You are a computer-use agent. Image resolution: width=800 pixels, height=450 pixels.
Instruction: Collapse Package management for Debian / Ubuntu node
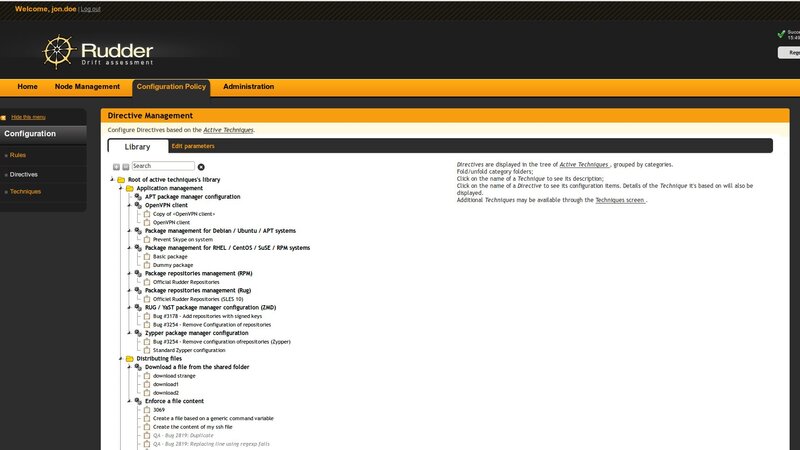[x=130, y=231]
